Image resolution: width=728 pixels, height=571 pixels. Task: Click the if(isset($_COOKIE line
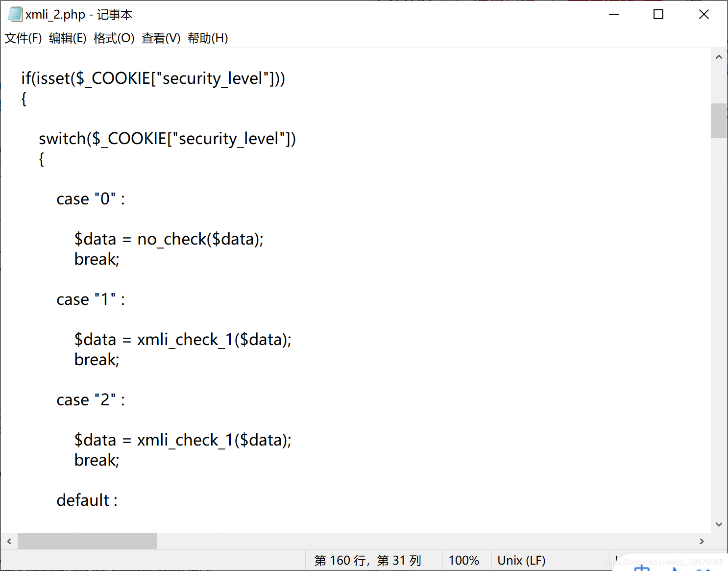(x=153, y=78)
